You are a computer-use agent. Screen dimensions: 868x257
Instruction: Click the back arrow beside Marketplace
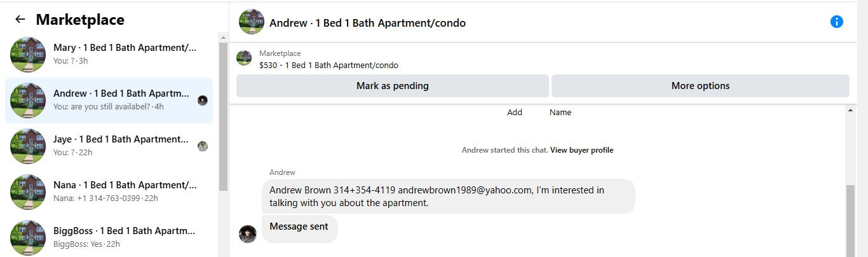pos(20,20)
